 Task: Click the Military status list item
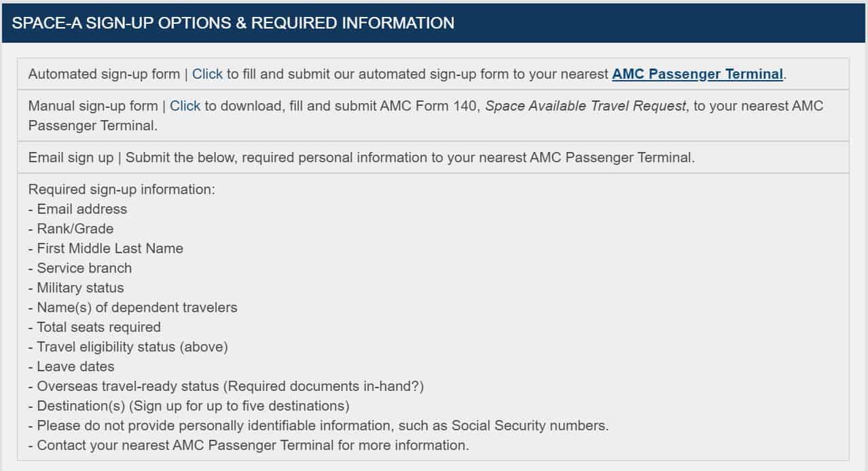(x=76, y=288)
